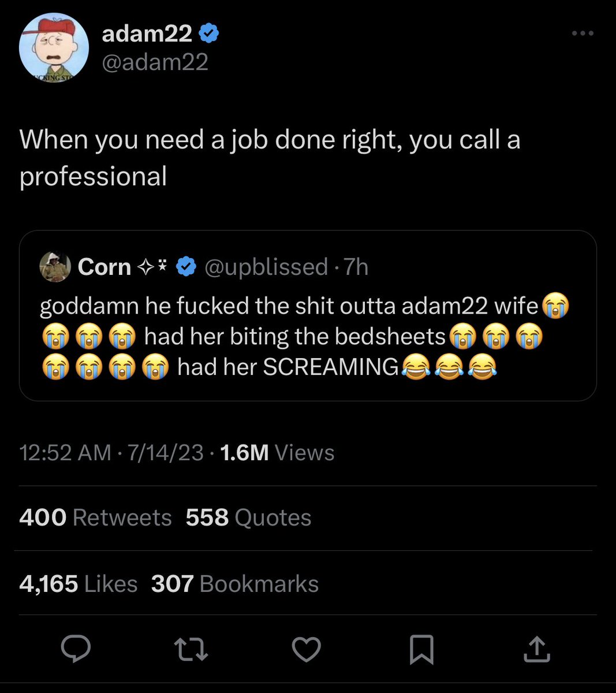The width and height of the screenshot is (616, 693).
Task: Click the Corn display name in quote
Action: tap(104, 267)
